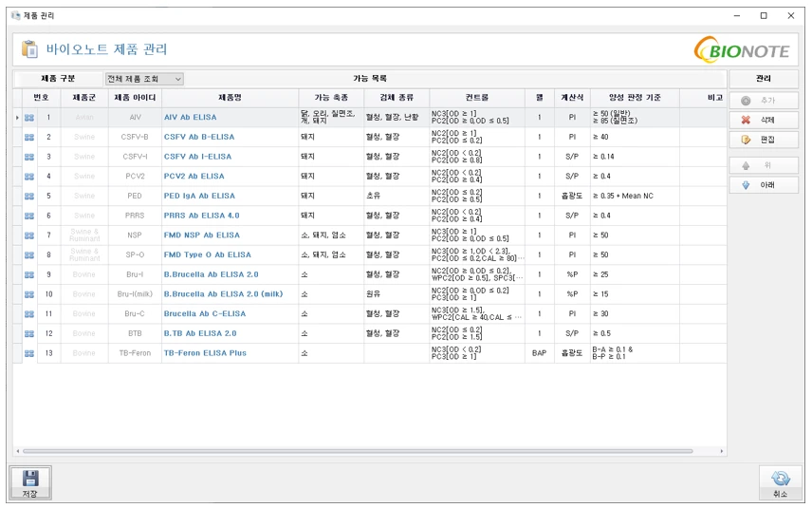Screen dimensions: 812x508
Task: Sort by the 제품 아이디 column header
Action: 135,98
